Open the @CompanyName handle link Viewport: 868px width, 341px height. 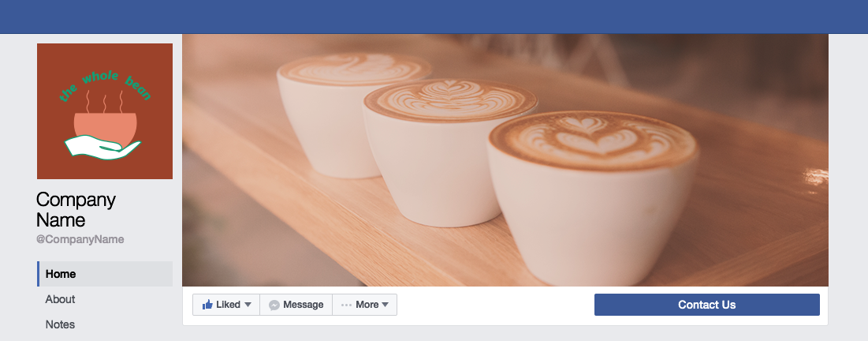coord(80,239)
